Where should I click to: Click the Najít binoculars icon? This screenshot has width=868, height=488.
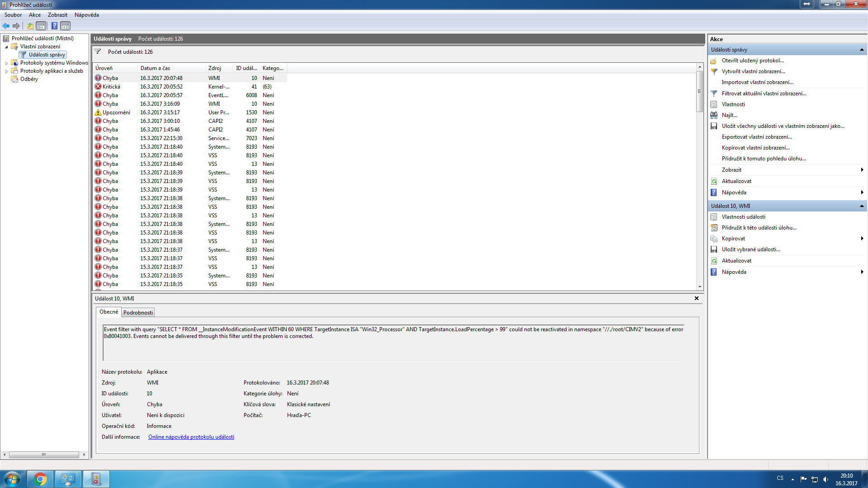click(x=714, y=115)
